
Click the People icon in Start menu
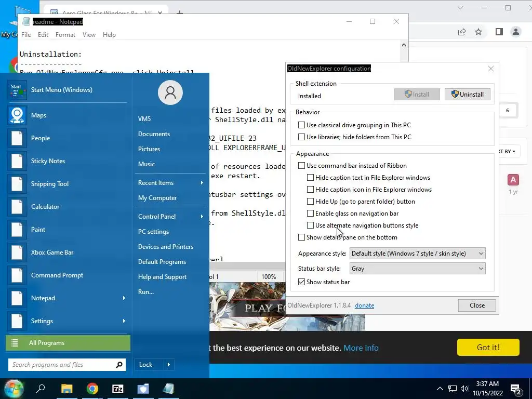pos(17,138)
